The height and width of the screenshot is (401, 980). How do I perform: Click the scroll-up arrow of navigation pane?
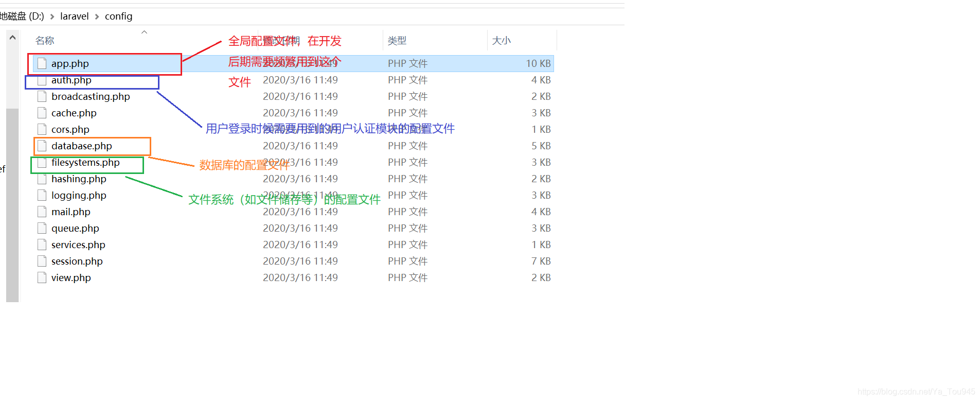point(12,37)
